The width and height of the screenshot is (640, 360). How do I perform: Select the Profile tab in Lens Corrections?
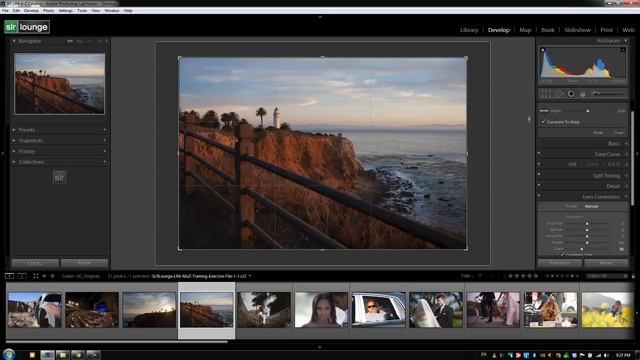point(571,207)
